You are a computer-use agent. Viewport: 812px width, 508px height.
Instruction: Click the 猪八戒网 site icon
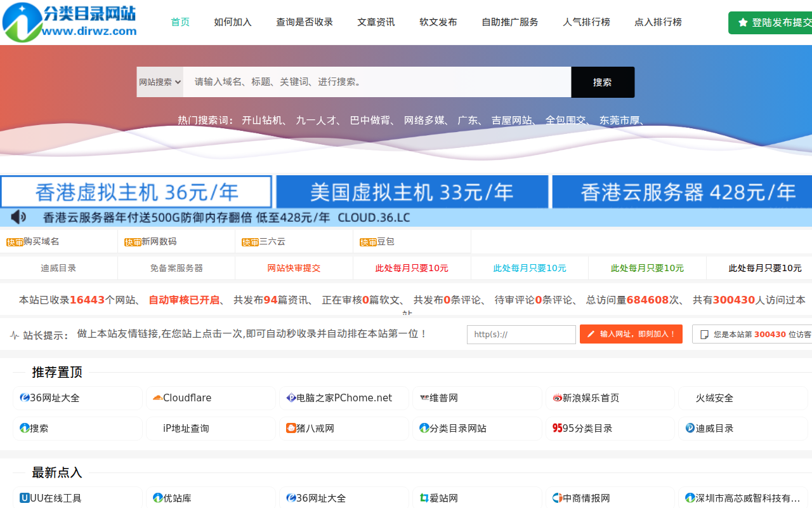(x=291, y=429)
